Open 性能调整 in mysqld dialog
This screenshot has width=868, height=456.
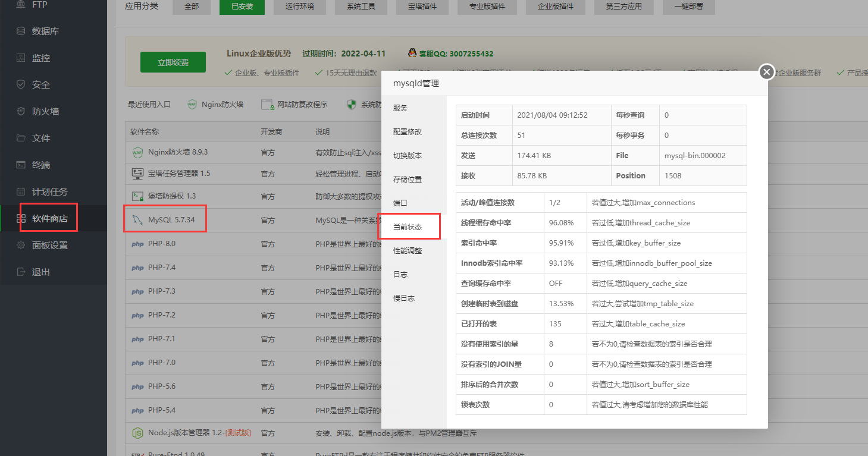[x=413, y=251]
